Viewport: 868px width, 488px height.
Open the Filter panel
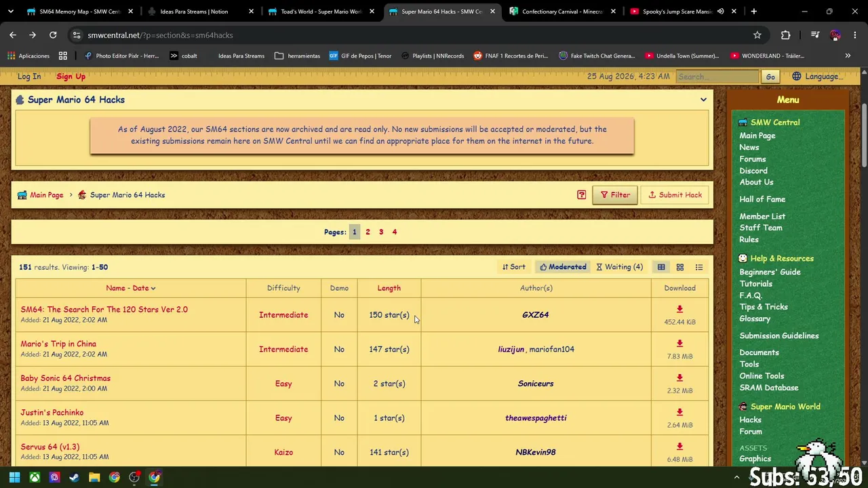(615, 195)
